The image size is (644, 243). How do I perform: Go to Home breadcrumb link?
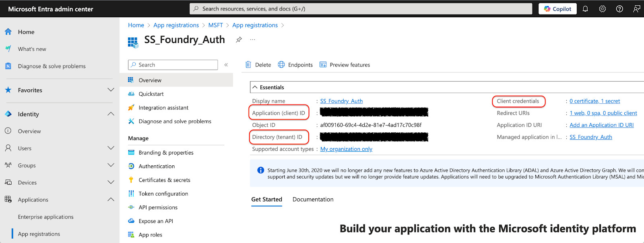point(136,25)
